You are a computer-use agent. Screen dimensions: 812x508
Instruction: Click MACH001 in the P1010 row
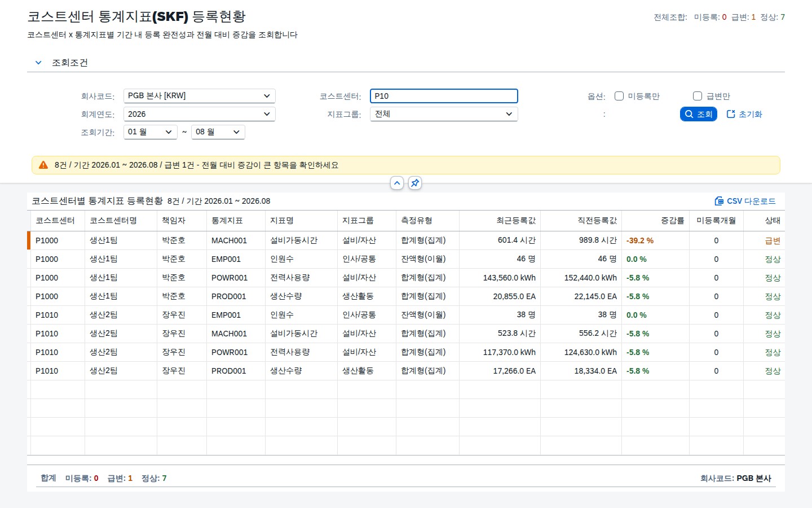(x=229, y=334)
